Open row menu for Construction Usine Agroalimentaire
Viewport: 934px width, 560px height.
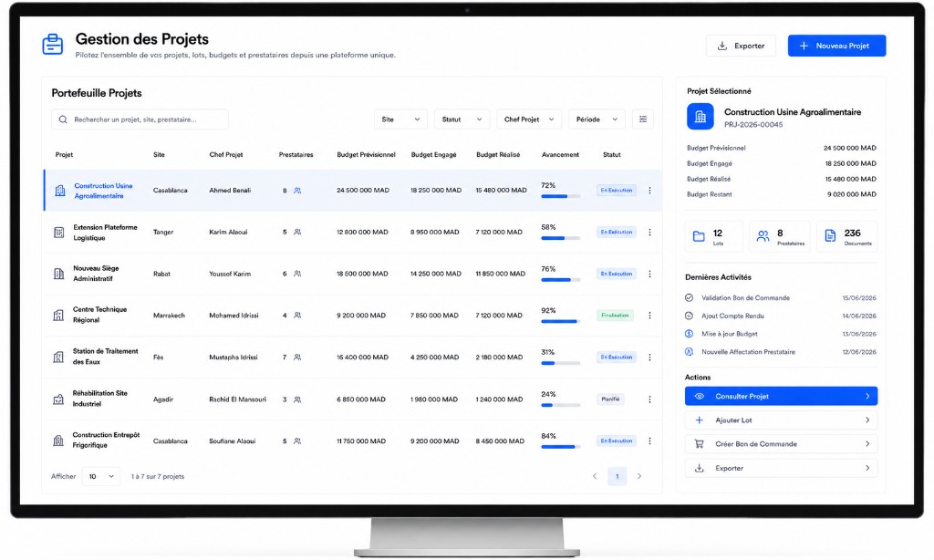(x=649, y=191)
